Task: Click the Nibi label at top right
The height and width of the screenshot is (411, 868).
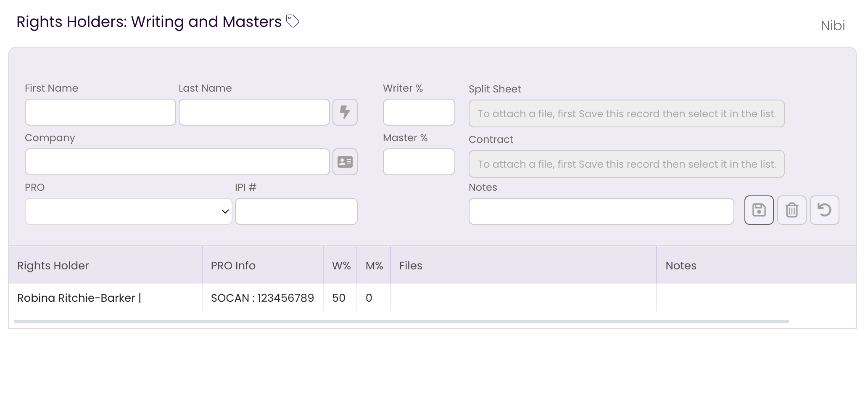Action: pos(833,26)
